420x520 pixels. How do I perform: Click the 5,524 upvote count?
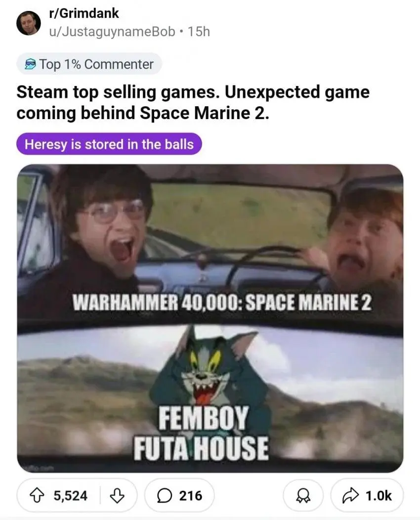coord(71,496)
